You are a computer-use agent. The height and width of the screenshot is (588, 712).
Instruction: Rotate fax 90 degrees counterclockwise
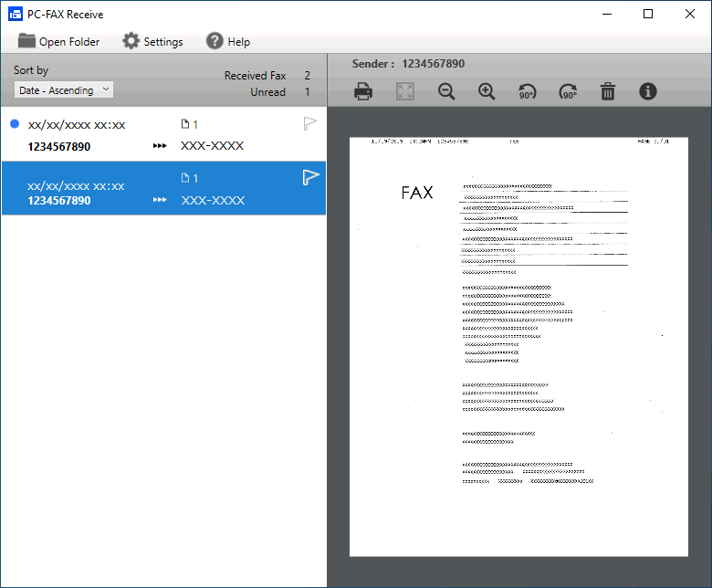(528, 92)
